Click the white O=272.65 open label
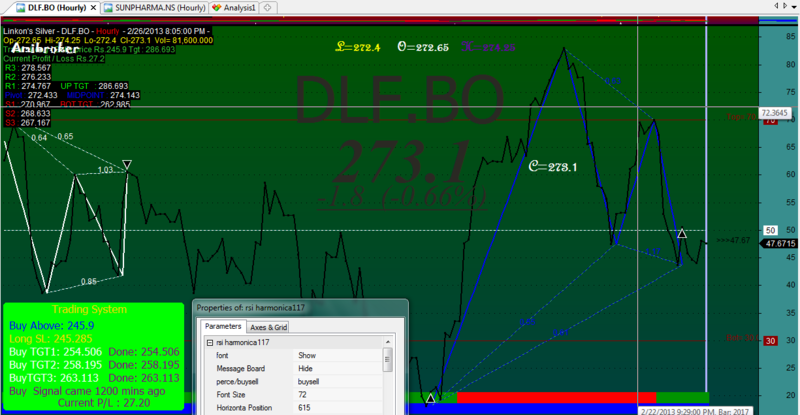This screenshot has width=800, height=415. point(423,47)
